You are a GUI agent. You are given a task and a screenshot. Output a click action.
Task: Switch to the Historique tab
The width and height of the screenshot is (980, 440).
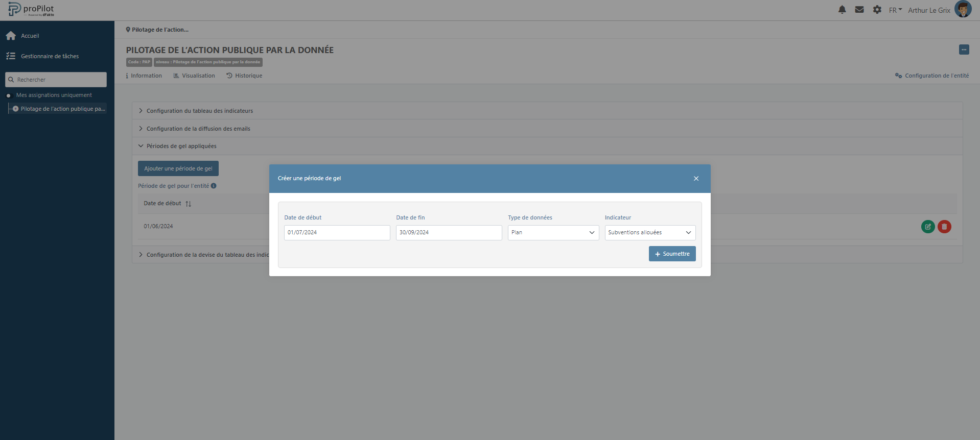click(x=244, y=76)
